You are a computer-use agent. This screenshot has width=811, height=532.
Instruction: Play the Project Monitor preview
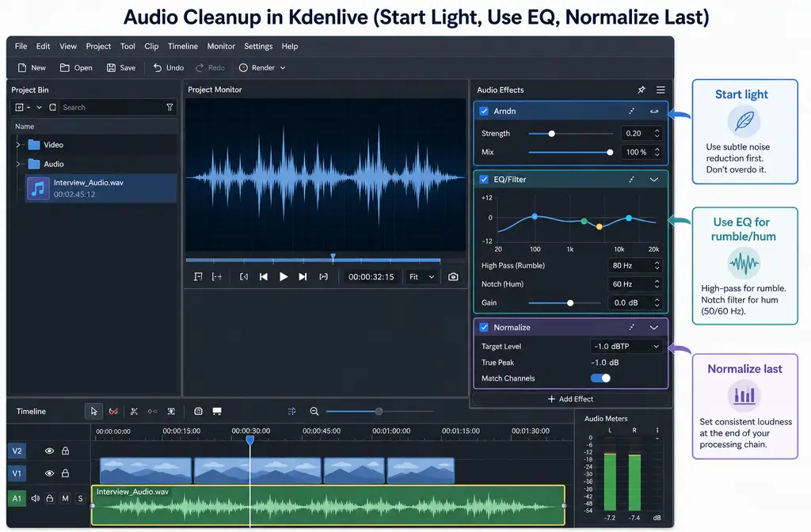coord(284,277)
